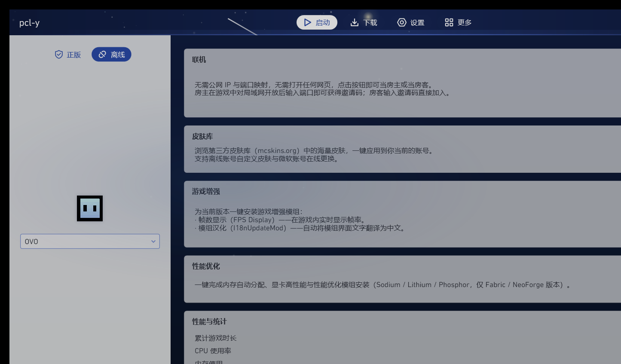Click the CPU 使用率 statistic label
This screenshot has height=364, width=621.
coord(213,351)
